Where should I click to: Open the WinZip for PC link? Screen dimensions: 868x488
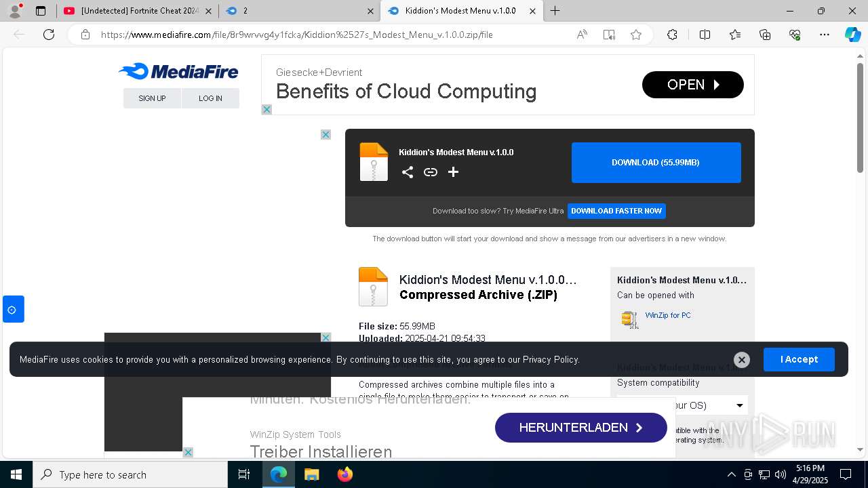click(668, 315)
